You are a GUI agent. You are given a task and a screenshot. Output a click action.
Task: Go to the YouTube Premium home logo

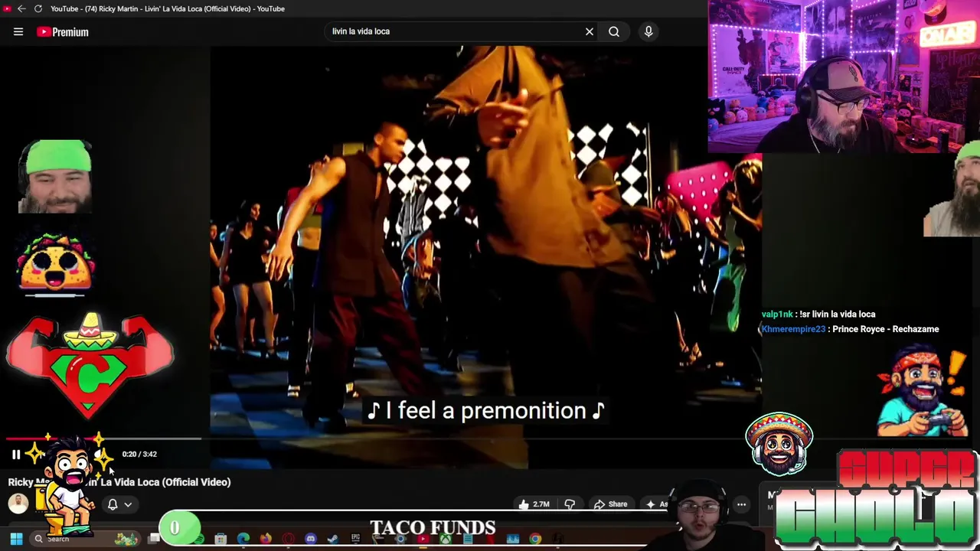pyautogui.click(x=63, y=31)
